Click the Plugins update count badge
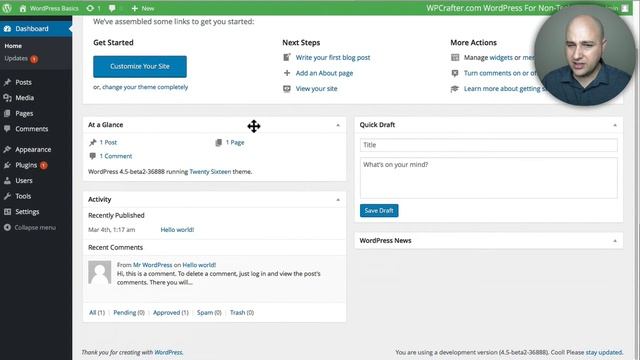This screenshot has height=360, width=640. click(x=44, y=165)
